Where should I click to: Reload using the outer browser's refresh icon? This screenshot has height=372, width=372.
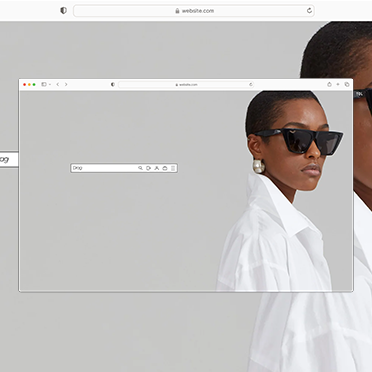(309, 11)
